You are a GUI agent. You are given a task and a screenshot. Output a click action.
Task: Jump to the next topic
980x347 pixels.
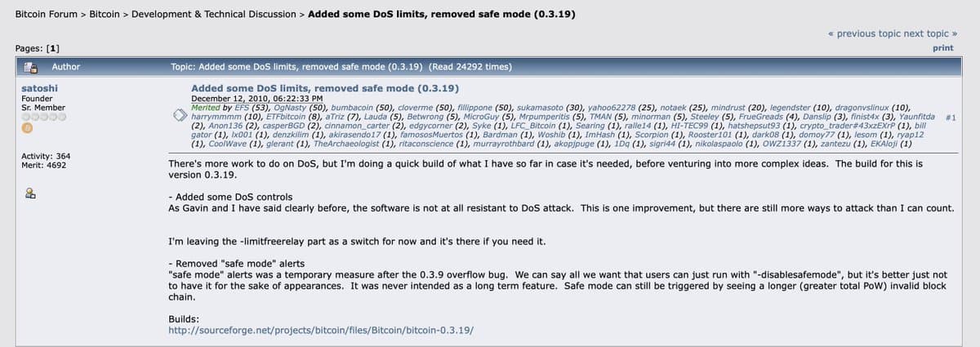929,33
